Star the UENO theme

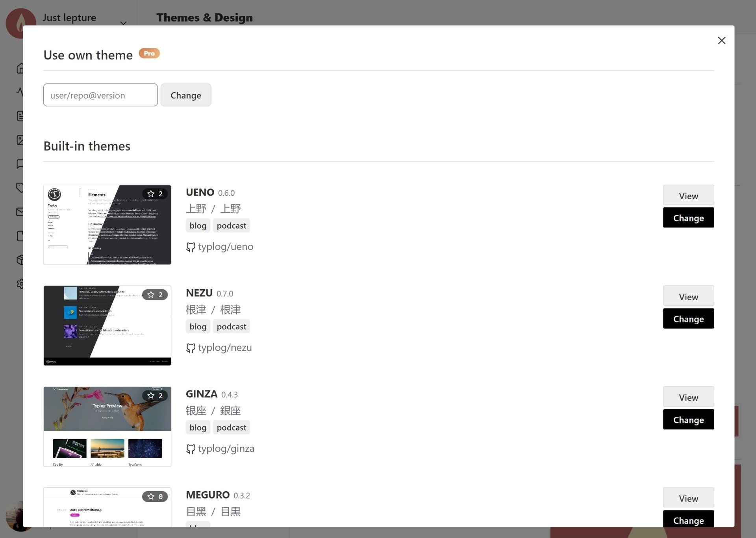click(x=150, y=194)
